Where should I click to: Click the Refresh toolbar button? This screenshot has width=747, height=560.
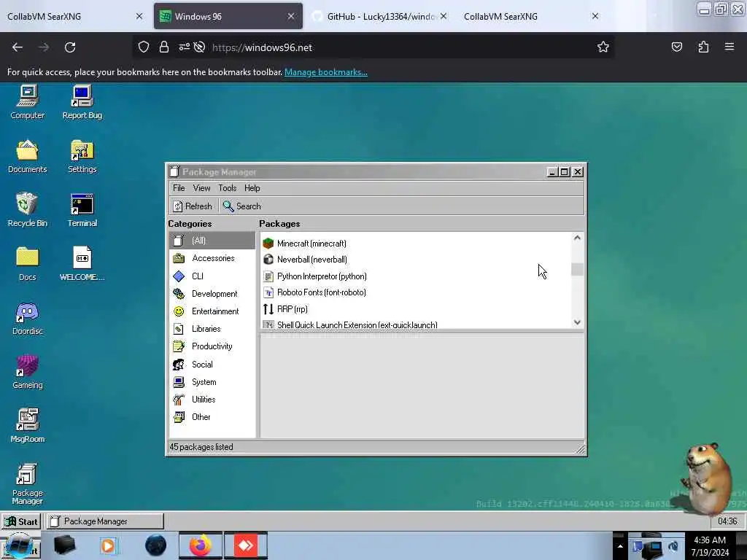coord(193,206)
